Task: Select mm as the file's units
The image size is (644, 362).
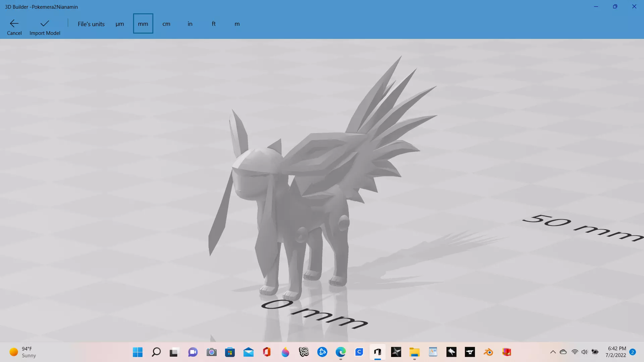Action: (x=143, y=24)
